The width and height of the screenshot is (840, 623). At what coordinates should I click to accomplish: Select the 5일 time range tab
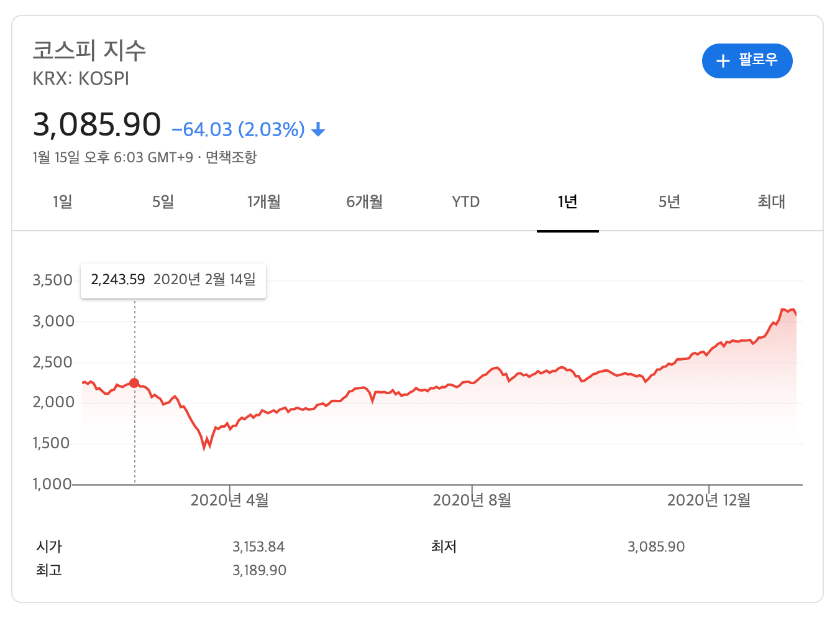coord(163,201)
